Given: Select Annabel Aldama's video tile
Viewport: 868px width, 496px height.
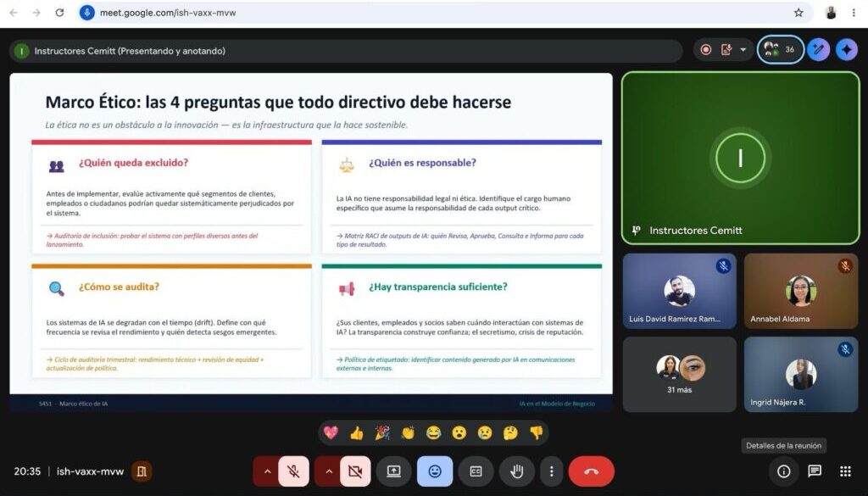Looking at the screenshot, I should (800, 291).
